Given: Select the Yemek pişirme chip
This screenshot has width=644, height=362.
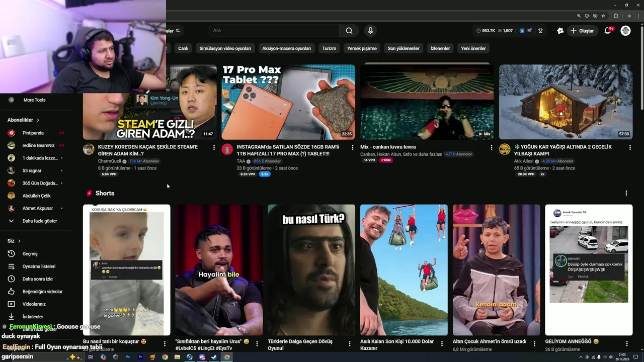Looking at the screenshot, I should pyautogui.click(x=362, y=48).
